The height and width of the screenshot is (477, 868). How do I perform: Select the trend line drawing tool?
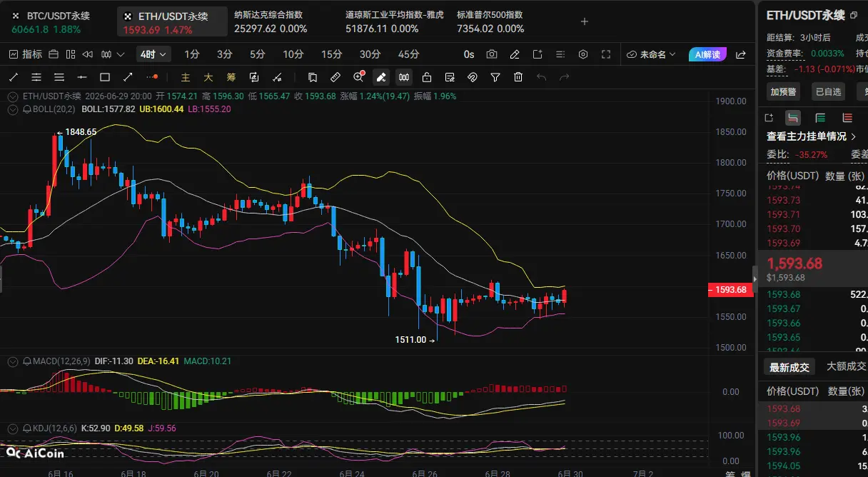pos(14,77)
